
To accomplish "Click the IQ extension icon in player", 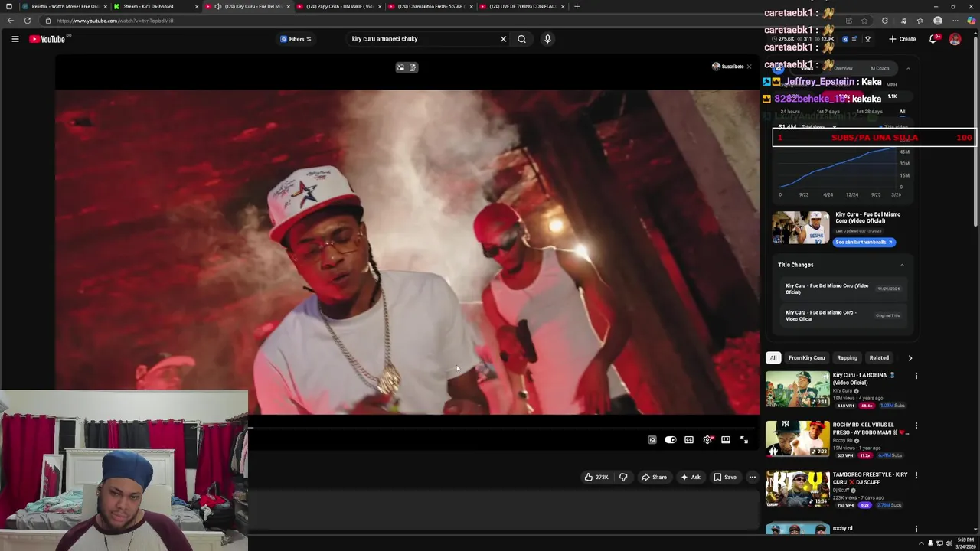I will 652,440.
